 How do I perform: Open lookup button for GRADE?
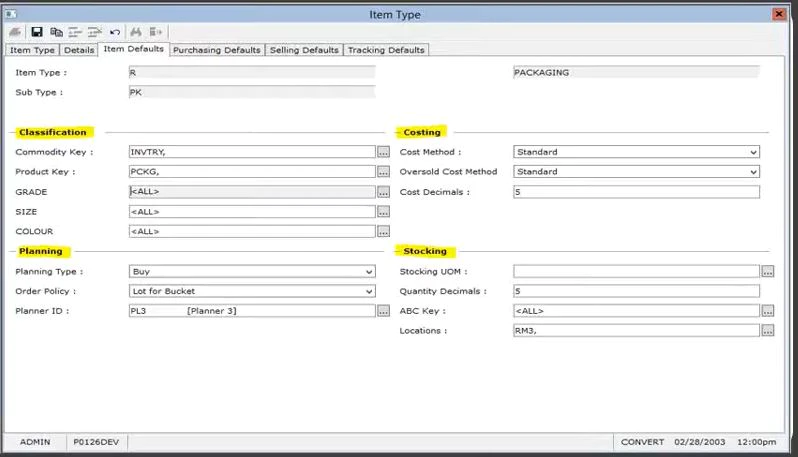click(383, 192)
